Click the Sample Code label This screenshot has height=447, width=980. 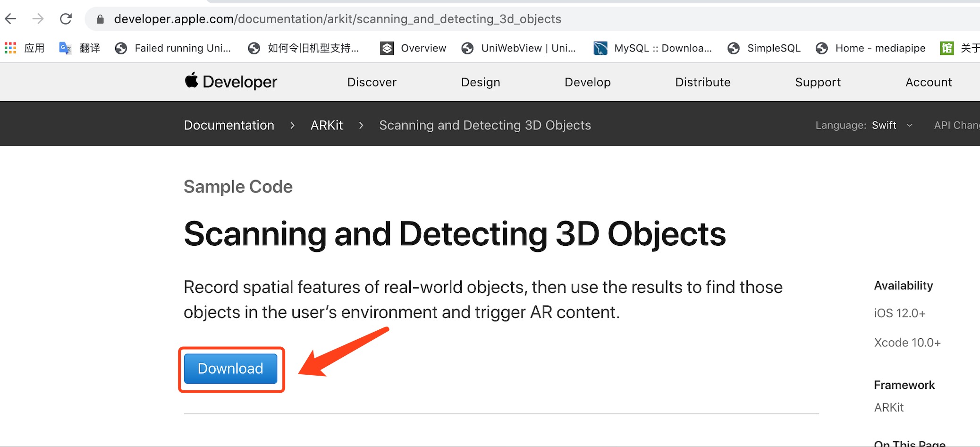(x=238, y=187)
